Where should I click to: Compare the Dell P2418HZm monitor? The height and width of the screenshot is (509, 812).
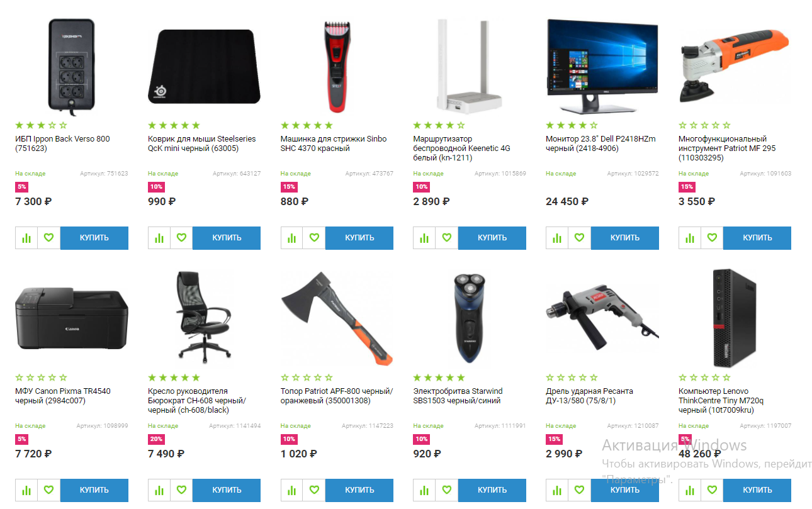pos(557,238)
